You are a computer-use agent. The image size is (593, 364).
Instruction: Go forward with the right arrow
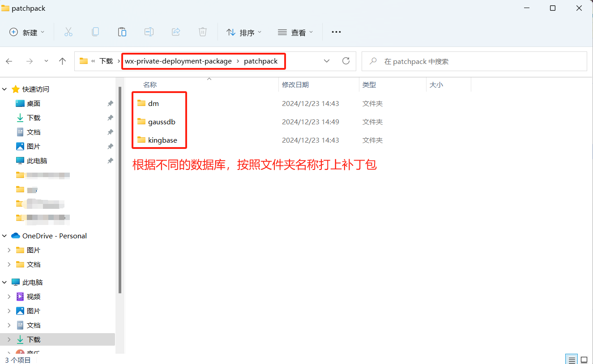(x=30, y=61)
